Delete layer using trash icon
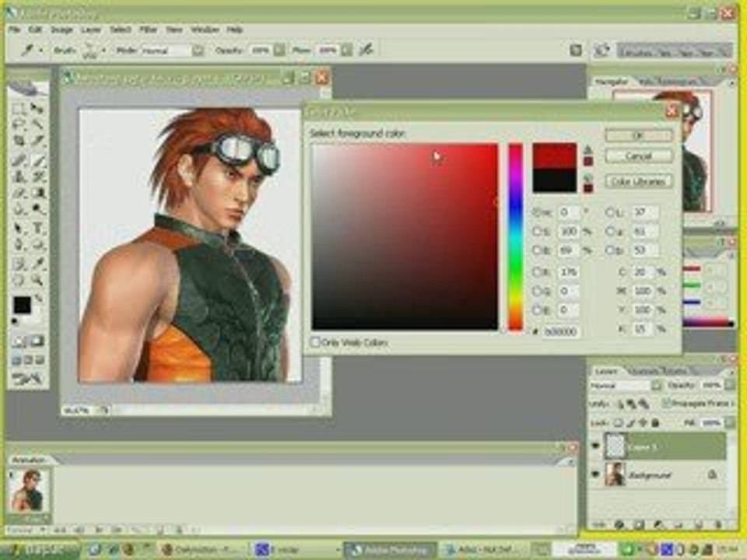This screenshot has height=560, width=747. tap(717, 525)
